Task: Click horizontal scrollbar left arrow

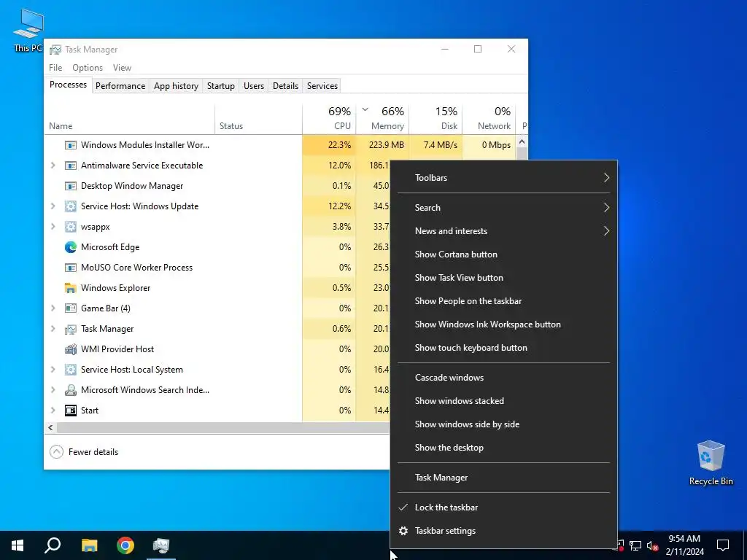Action: point(50,427)
